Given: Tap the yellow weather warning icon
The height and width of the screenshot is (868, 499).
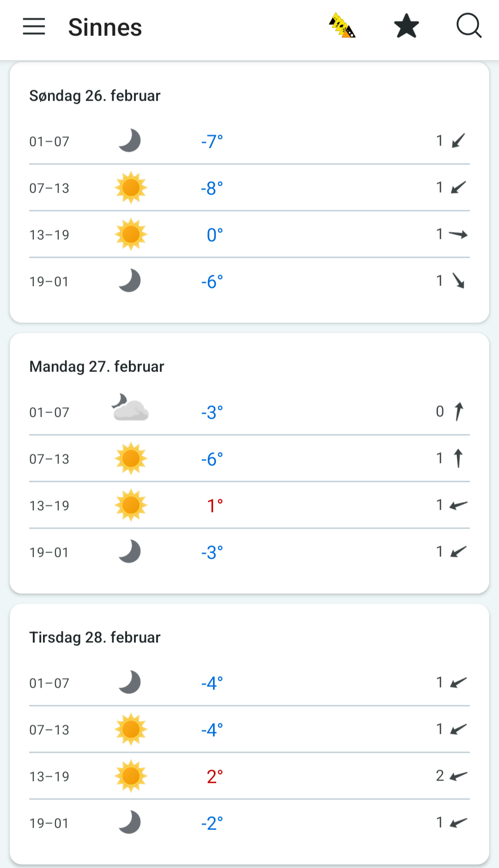Looking at the screenshot, I should point(342,26).
